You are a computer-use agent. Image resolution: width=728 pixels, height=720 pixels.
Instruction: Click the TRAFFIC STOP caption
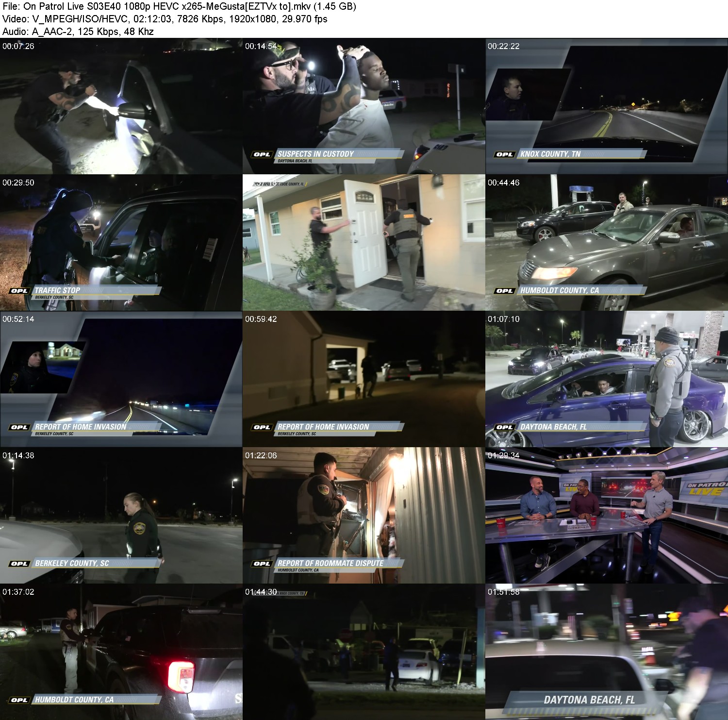pos(57,290)
